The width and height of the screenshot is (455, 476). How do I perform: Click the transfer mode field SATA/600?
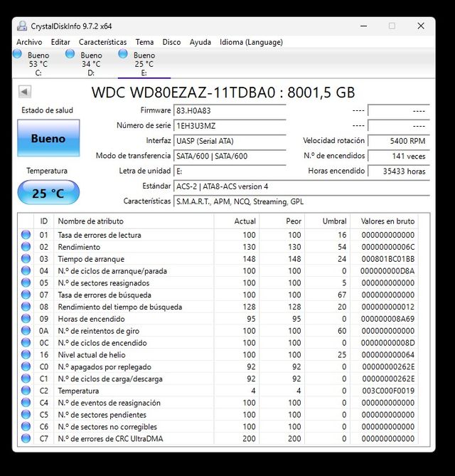pos(230,156)
